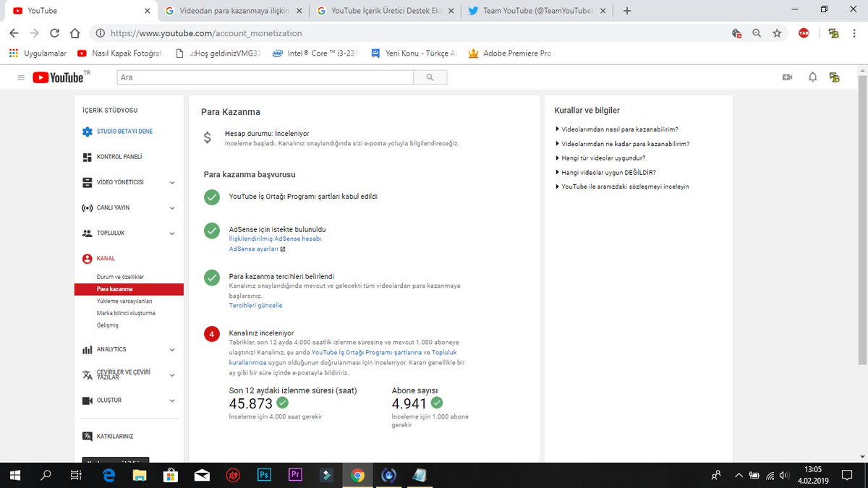Expand 'Hangi videolar uygun DEĞİLDİR?'
Image resolution: width=868 pixels, height=488 pixels.
coord(605,172)
